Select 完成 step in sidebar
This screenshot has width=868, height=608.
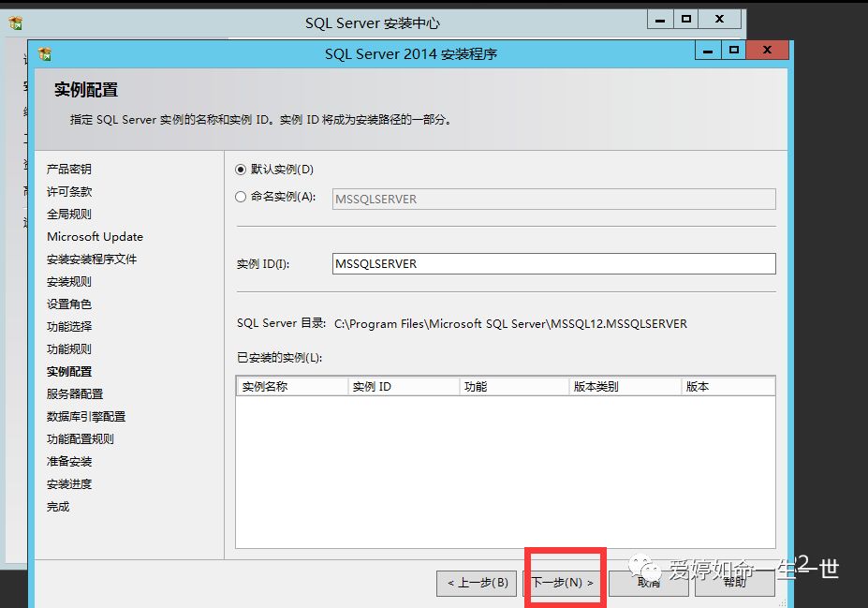[x=58, y=507]
